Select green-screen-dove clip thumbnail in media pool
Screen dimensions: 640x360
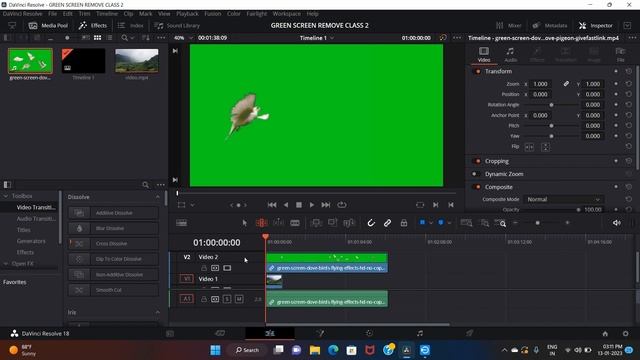pos(30,61)
